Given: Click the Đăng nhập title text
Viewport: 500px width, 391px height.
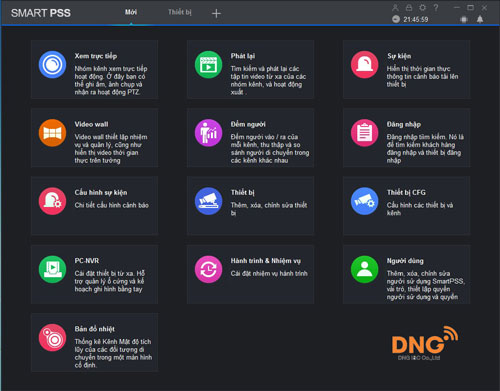Looking at the screenshot, I should [x=404, y=124].
